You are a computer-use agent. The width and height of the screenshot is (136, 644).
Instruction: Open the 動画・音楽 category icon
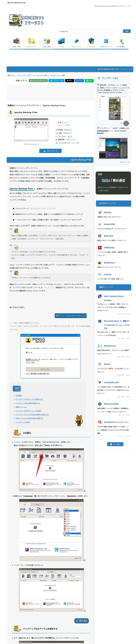pos(16,41)
